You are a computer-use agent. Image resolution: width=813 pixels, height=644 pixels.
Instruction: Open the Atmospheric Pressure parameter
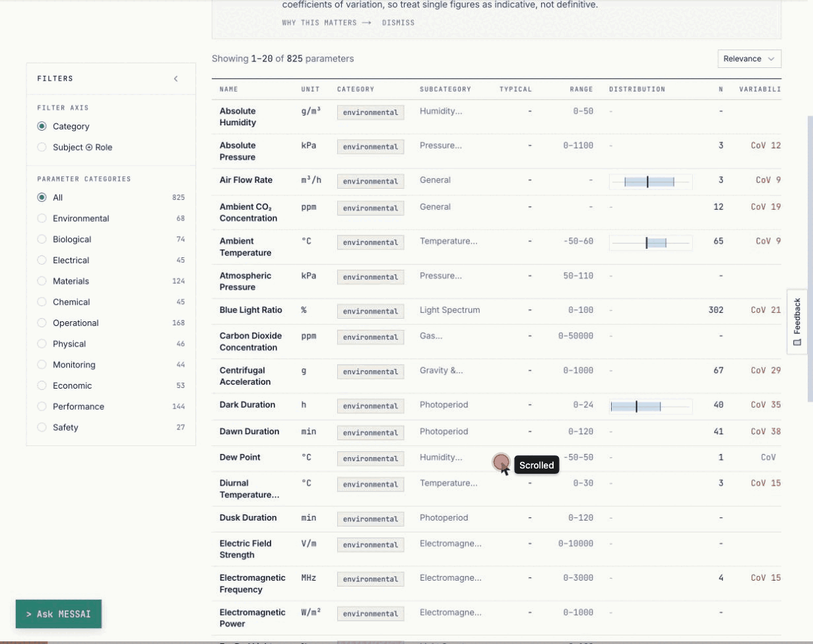point(247,281)
